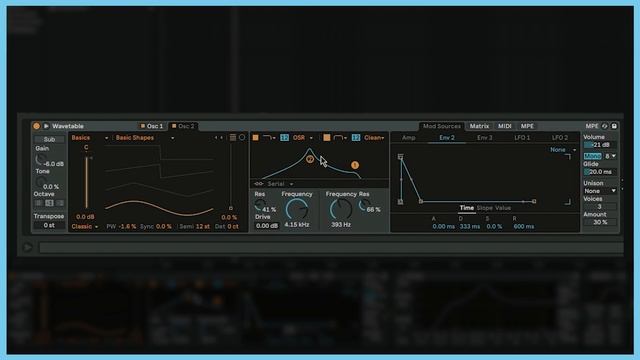Toggle Filter 1 slope 12 button
640x360 pixels.
tap(284, 138)
